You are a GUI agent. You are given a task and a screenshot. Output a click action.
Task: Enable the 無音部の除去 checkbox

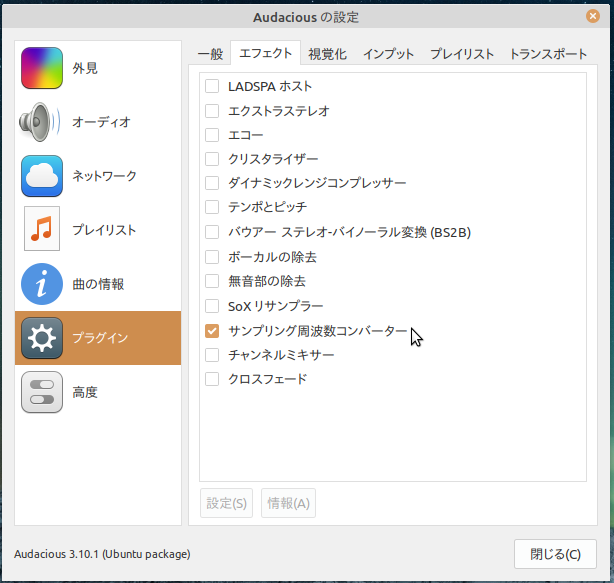point(212,281)
